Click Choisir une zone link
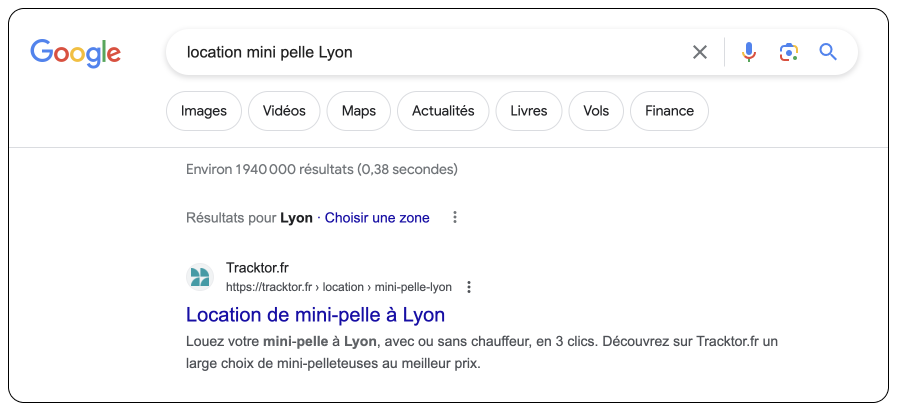The height and width of the screenshot is (411, 897). coord(377,218)
